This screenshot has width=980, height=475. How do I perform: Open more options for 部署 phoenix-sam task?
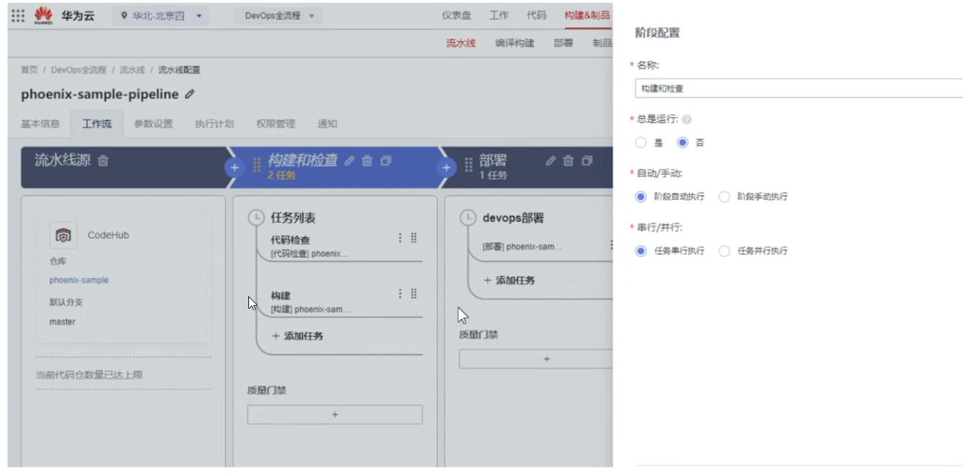coord(610,245)
